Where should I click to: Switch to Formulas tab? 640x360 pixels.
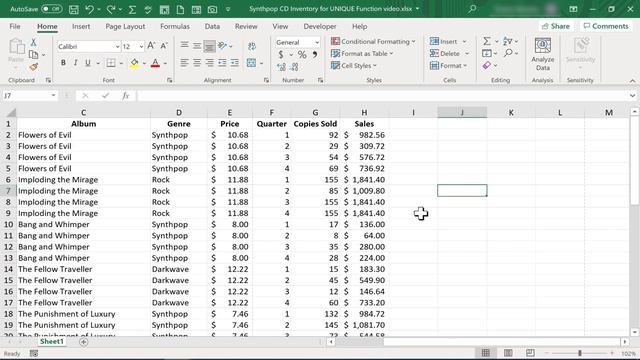pyautogui.click(x=175, y=26)
